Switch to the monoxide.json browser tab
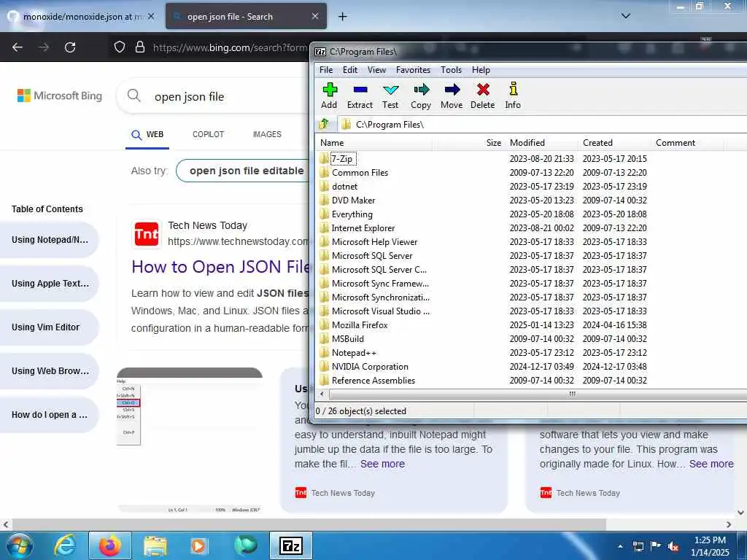The height and width of the screenshot is (560, 747). pyautogui.click(x=82, y=16)
